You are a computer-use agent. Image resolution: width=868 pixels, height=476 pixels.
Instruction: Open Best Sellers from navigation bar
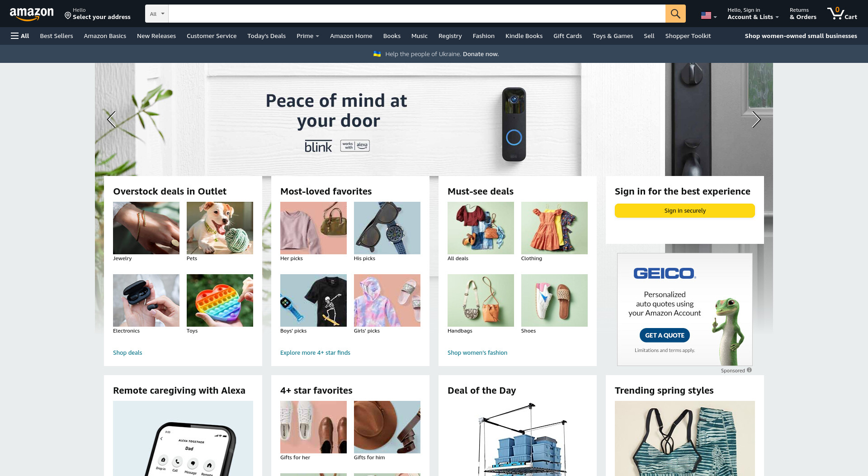pyautogui.click(x=57, y=36)
